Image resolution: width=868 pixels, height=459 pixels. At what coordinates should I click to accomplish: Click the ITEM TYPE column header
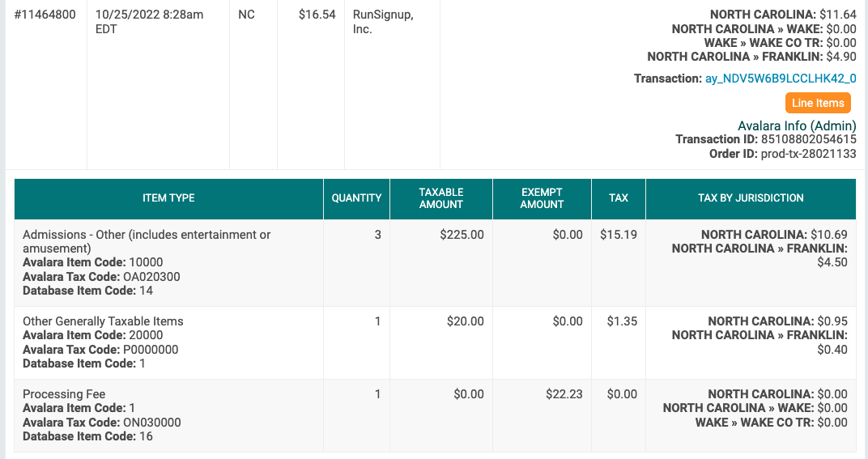(168, 198)
